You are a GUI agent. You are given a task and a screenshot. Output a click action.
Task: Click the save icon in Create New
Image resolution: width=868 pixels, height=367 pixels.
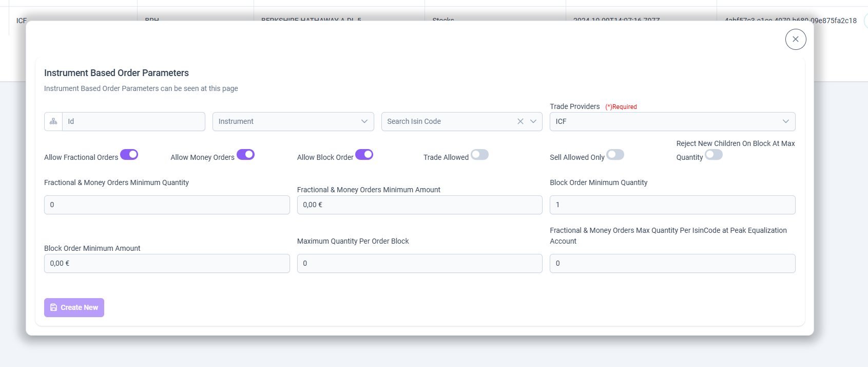(x=53, y=307)
